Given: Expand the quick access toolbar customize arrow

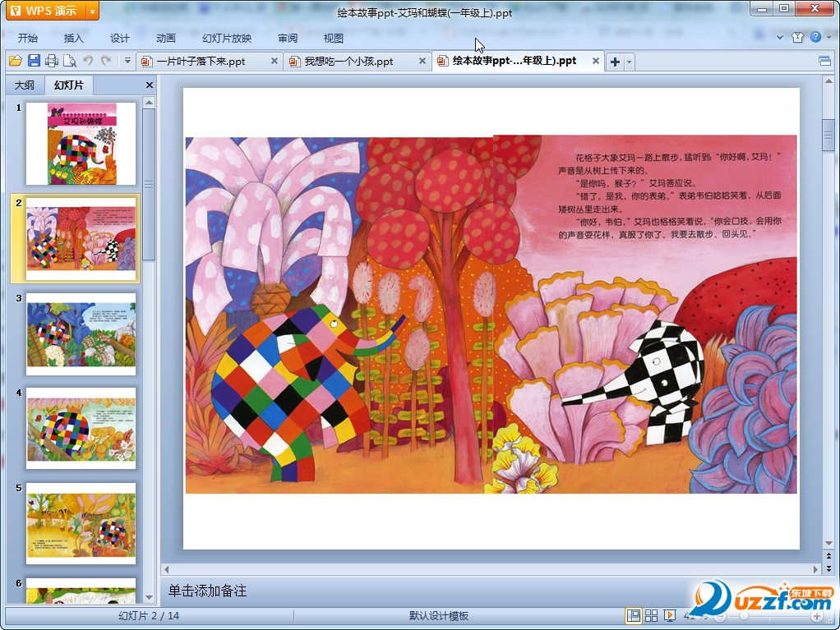Looking at the screenshot, I should (x=127, y=61).
